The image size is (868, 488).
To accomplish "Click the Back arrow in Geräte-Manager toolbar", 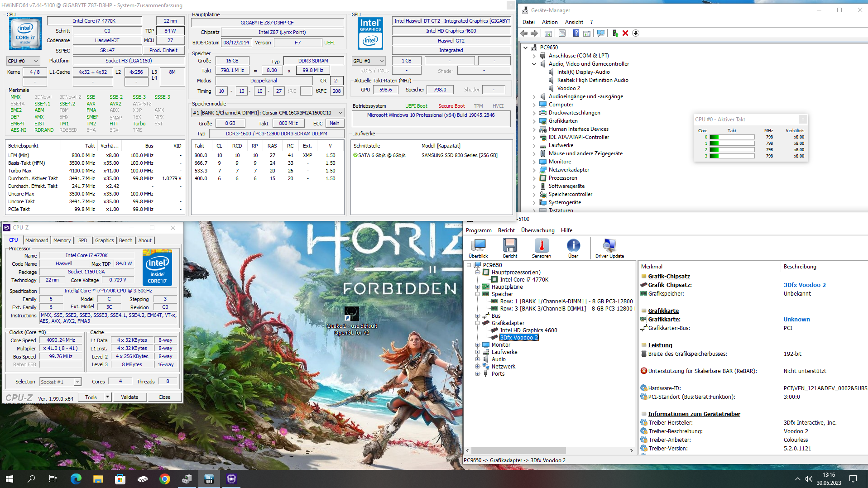I will [x=524, y=33].
